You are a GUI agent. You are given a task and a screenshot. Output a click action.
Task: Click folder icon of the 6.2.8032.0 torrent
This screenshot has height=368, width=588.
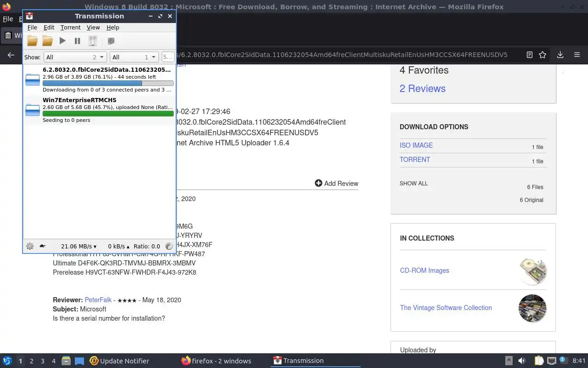pyautogui.click(x=33, y=80)
